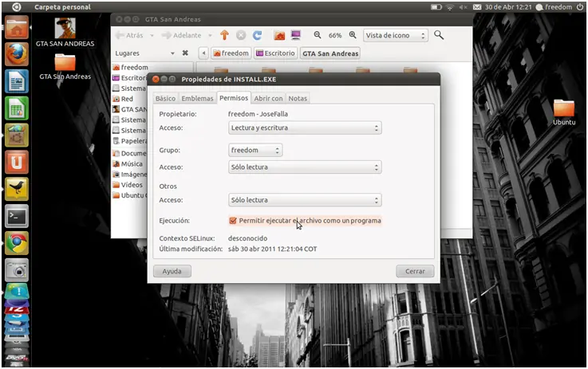The width and height of the screenshot is (588, 369).
Task: Click the date and time in top panel
Action: [x=508, y=7]
